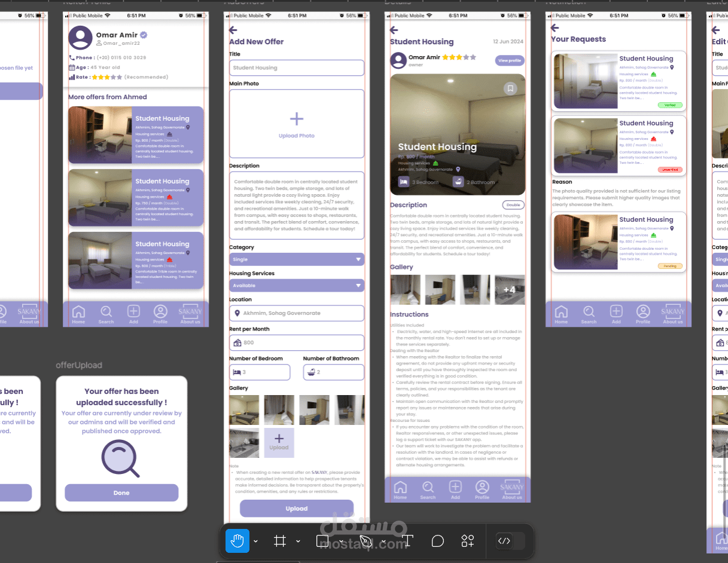Click the magnifier icon in offerUpload popup
Viewport: 728px width, 563px height.
tap(121, 458)
